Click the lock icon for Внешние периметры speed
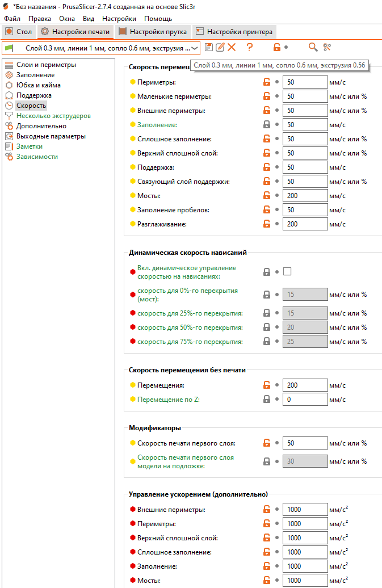Image resolution: width=382 pixels, height=588 pixels. [x=267, y=110]
